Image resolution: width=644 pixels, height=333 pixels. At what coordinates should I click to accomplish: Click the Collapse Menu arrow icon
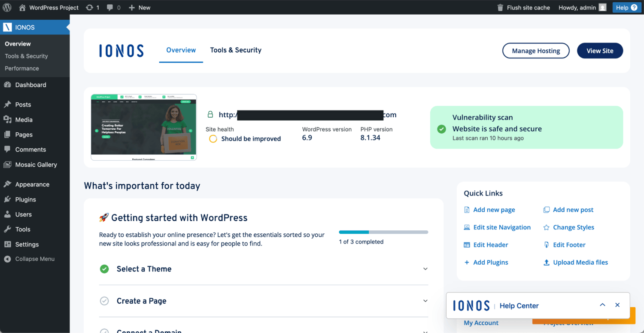[x=7, y=259]
